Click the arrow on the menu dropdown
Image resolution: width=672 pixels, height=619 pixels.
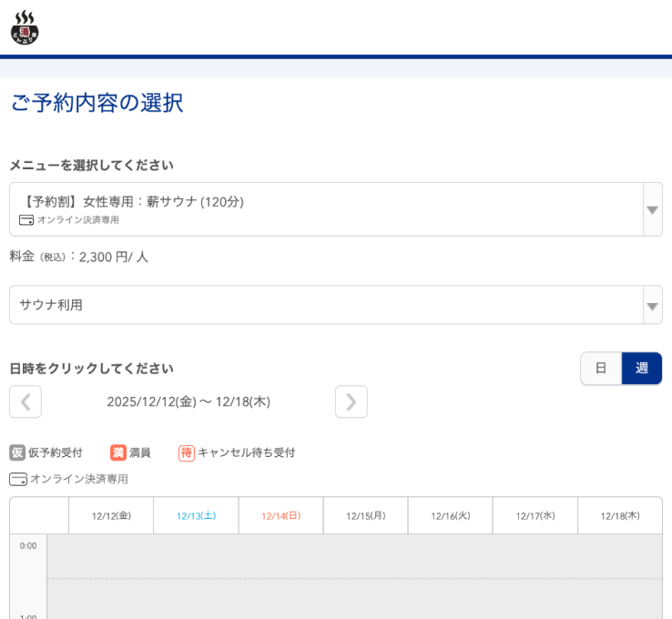click(652, 209)
